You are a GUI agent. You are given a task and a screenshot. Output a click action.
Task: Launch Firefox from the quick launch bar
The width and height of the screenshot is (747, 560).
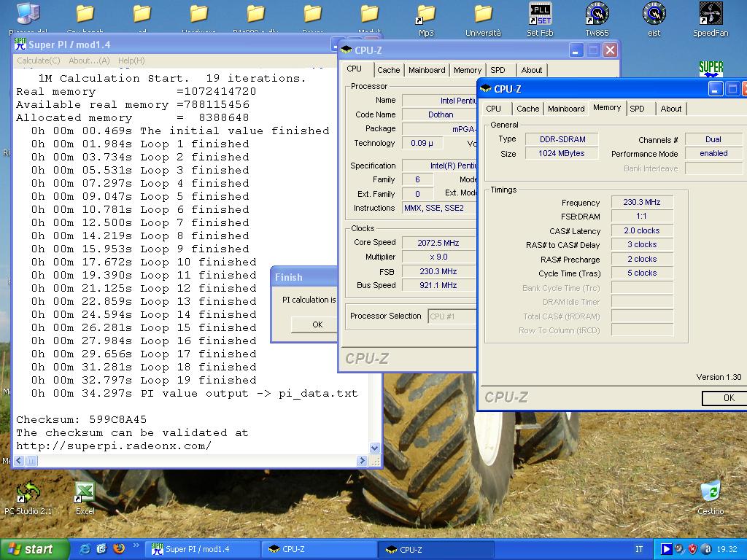(x=119, y=548)
